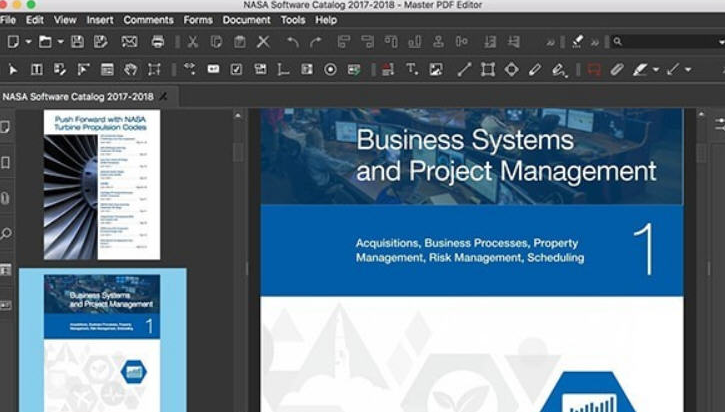Image resolution: width=725 pixels, height=412 pixels.
Task: Select the Pencil drawing tool
Action: click(535, 69)
